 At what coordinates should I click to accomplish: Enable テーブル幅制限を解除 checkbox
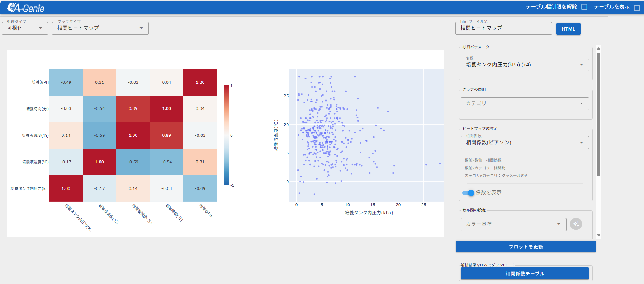pos(584,7)
